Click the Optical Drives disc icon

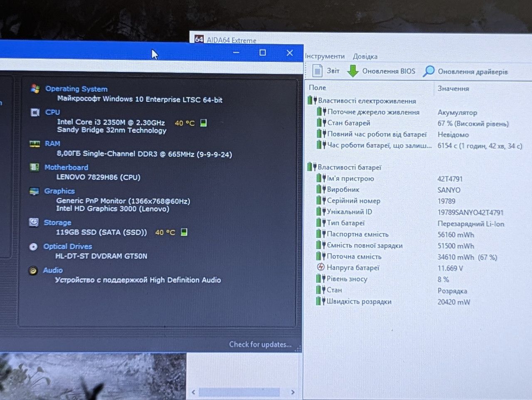point(33,247)
